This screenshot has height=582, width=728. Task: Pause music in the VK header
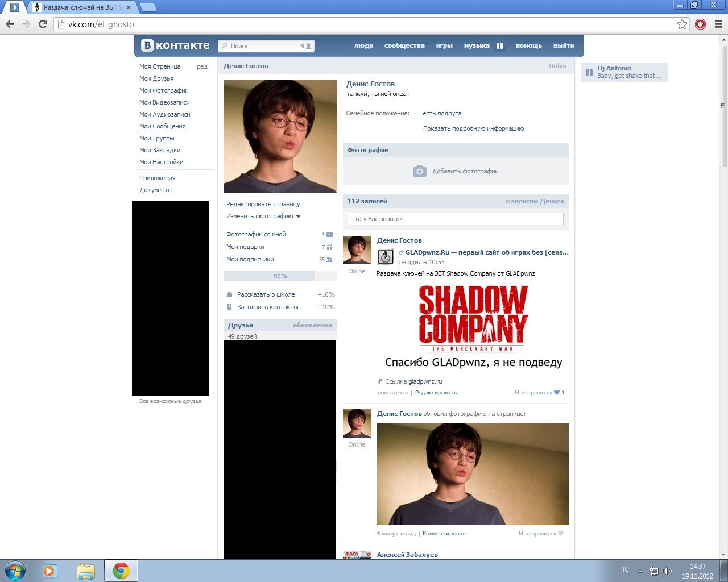pyautogui.click(x=500, y=46)
